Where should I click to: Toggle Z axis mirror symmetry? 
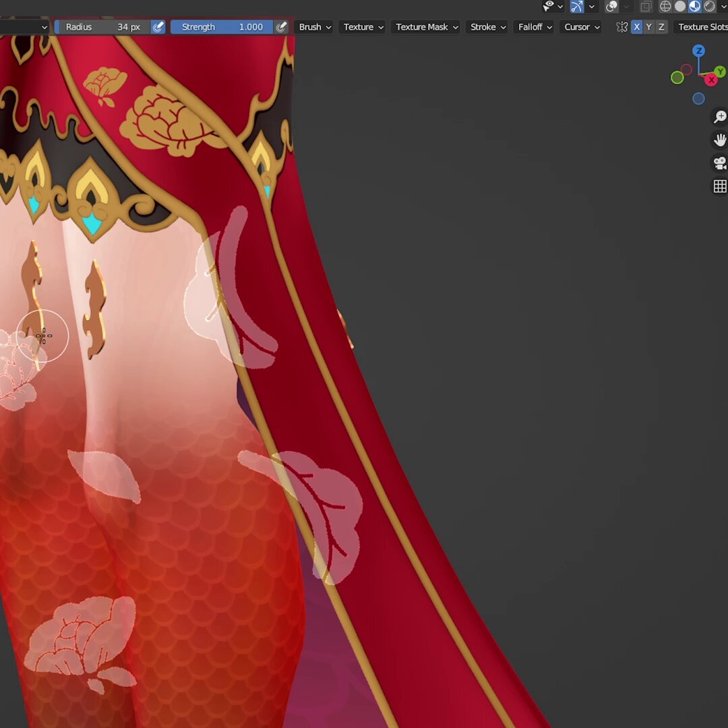tap(661, 27)
